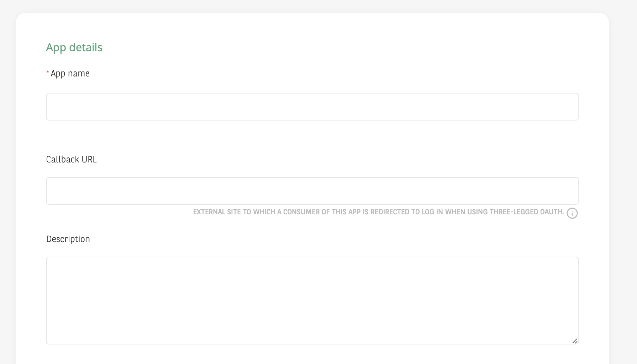Click the Callback URL entry box
This screenshot has height=364, width=637.
312,191
